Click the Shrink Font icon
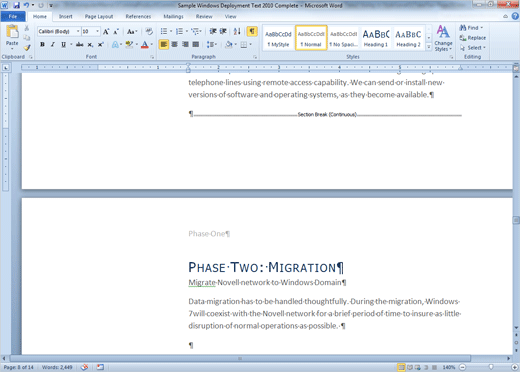520x372 pixels. click(116, 32)
